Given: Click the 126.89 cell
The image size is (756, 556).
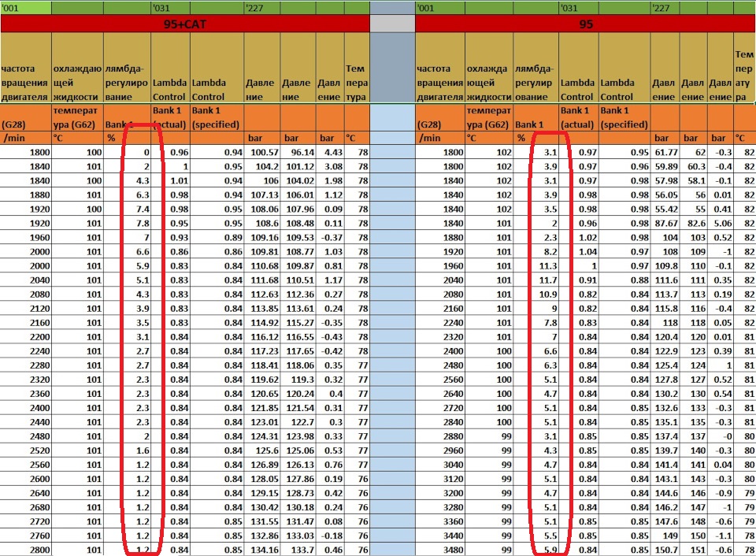Looking at the screenshot, I should pos(262,465).
